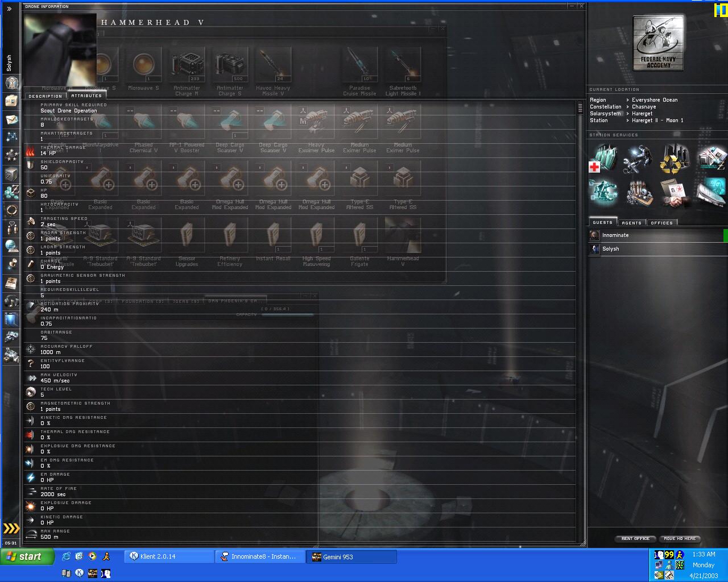
Task: Click the Max Range 500 m row
Action: coord(299,534)
